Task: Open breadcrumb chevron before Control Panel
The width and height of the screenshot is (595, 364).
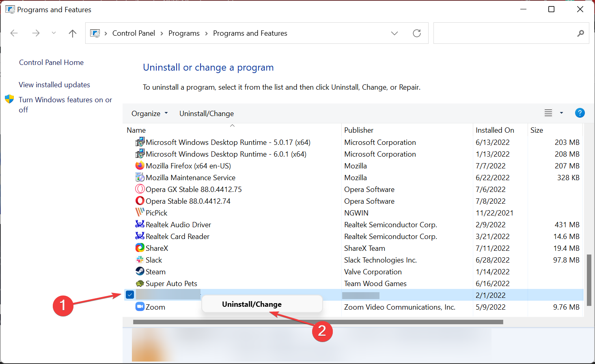Action: pyautogui.click(x=106, y=33)
